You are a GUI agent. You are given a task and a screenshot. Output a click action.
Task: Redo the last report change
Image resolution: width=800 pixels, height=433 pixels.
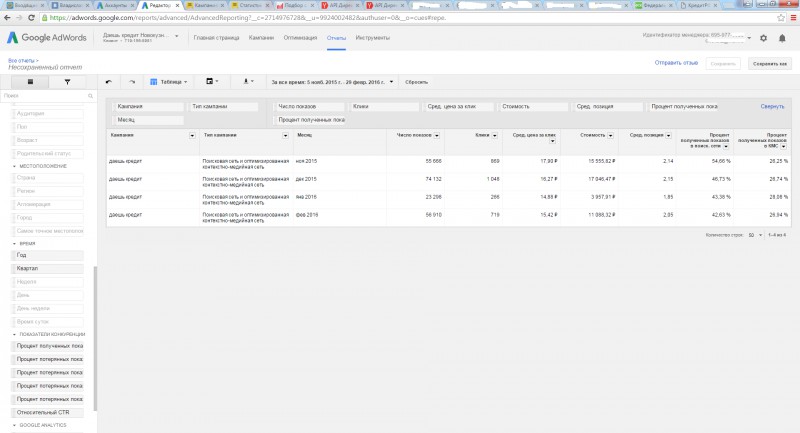coord(132,82)
